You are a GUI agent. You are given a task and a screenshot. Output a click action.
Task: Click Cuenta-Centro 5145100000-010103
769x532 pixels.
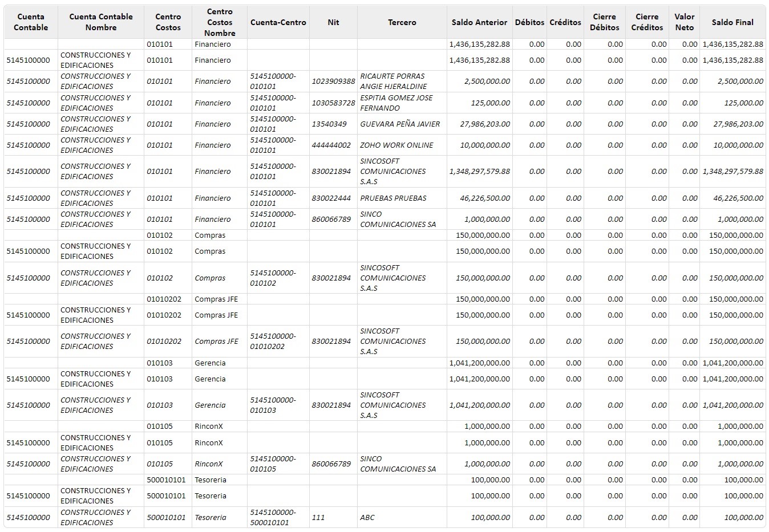tap(273, 405)
